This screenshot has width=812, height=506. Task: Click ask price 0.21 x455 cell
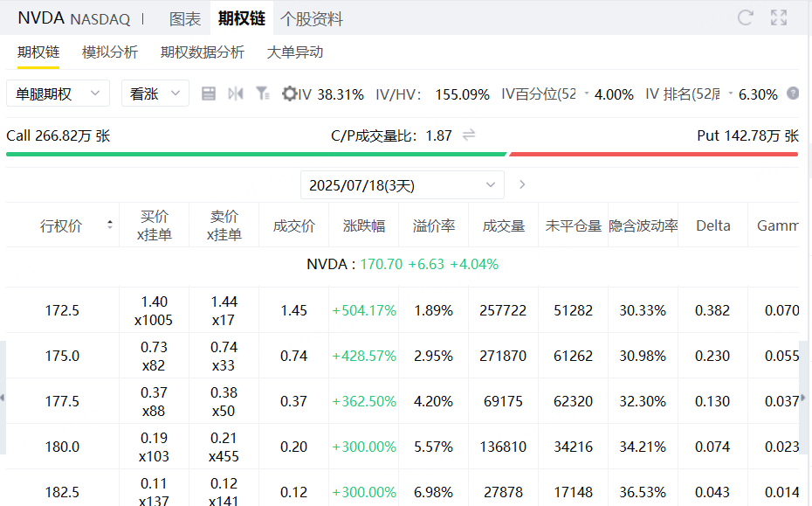pos(224,447)
